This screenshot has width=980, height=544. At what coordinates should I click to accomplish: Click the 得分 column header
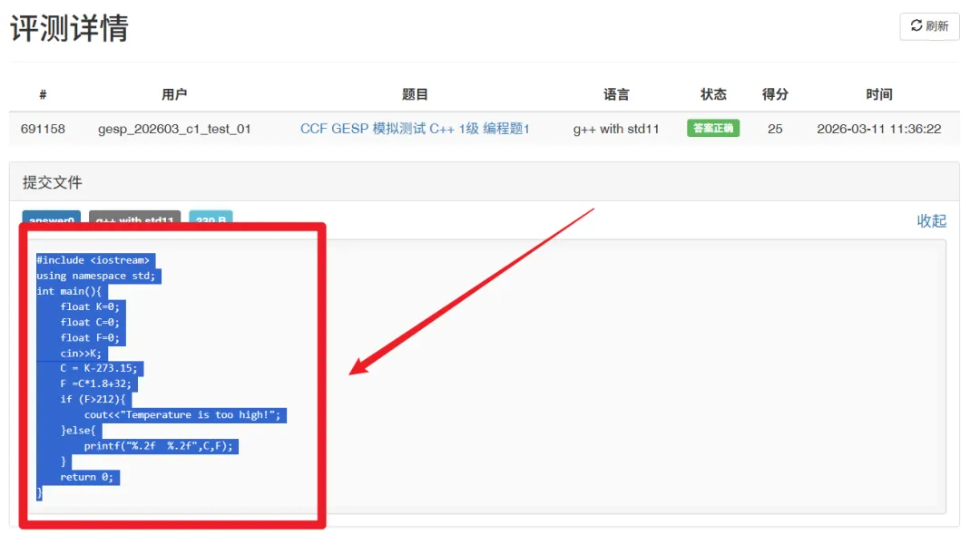(x=775, y=94)
